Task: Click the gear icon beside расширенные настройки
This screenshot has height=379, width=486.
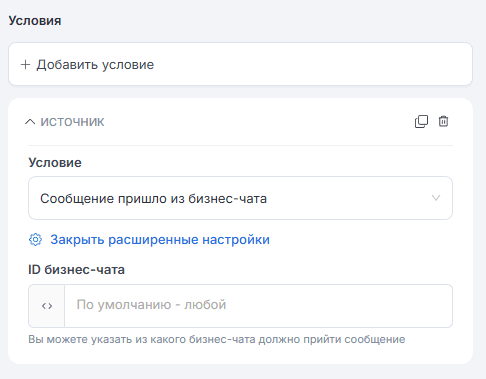Action: point(35,240)
